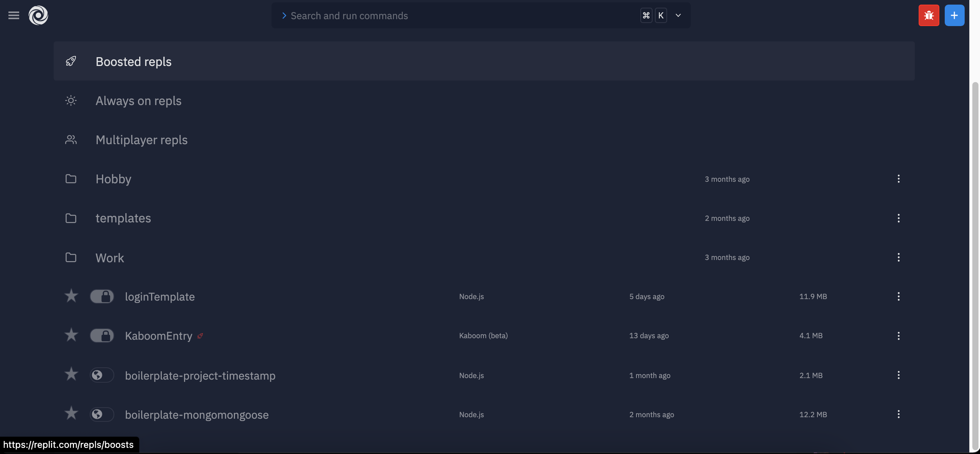
Task: Open more options for Work folder
Action: pos(898,257)
